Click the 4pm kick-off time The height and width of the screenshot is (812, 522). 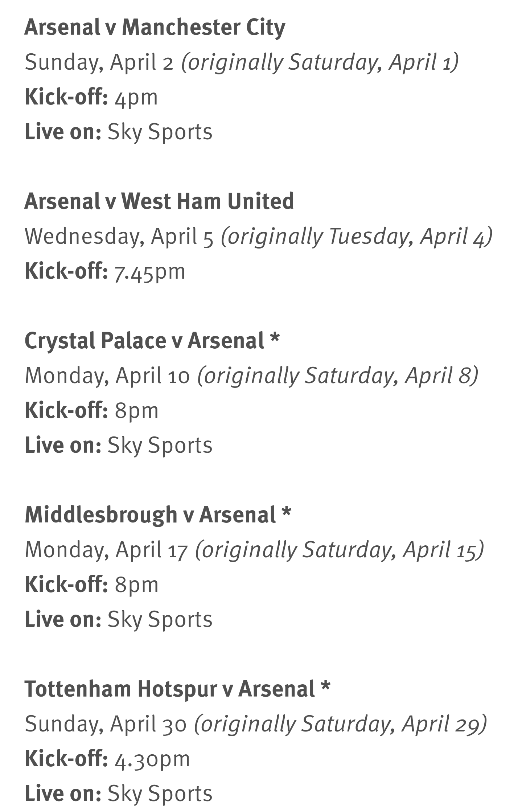136,97
